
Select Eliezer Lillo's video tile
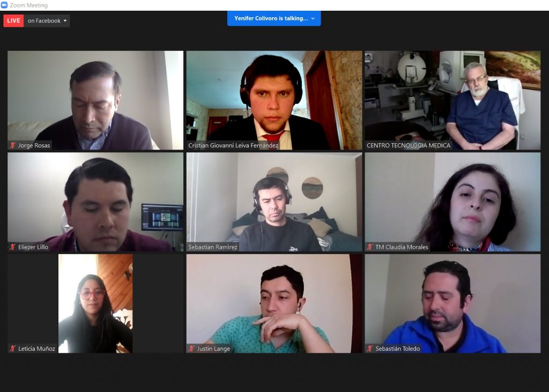click(x=95, y=202)
